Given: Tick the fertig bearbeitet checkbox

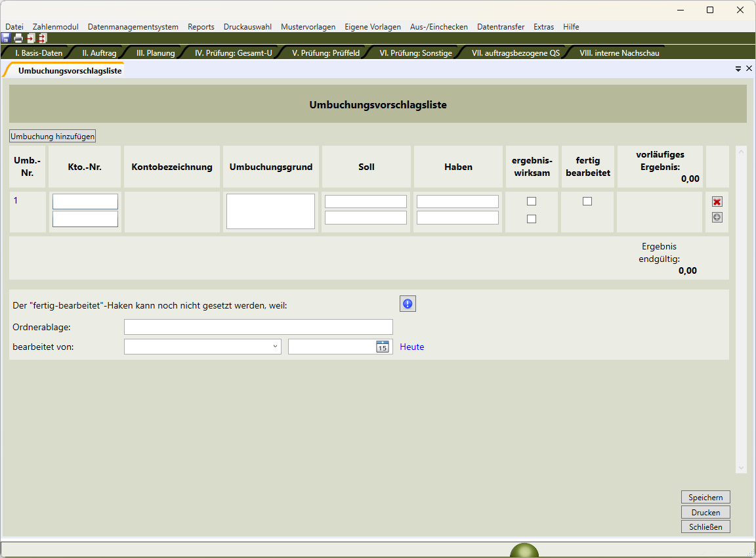Looking at the screenshot, I should 587,202.
